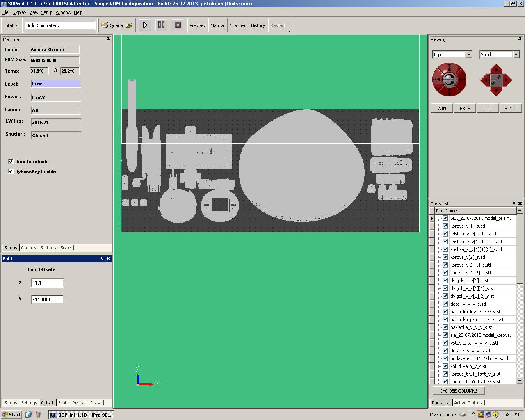Uncheck korpys_v[1]_s.stl in Parts List

pos(445,226)
